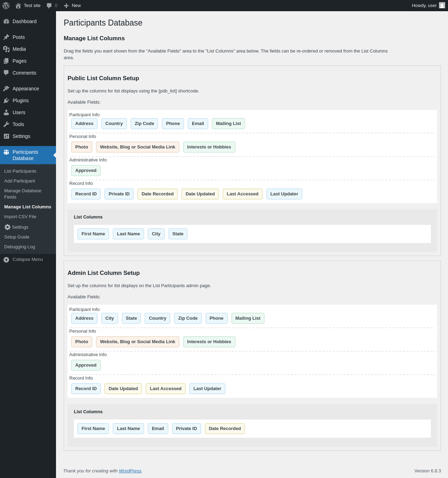Open the Howdy, user account menu
The image size is (448, 478).
[x=424, y=6]
